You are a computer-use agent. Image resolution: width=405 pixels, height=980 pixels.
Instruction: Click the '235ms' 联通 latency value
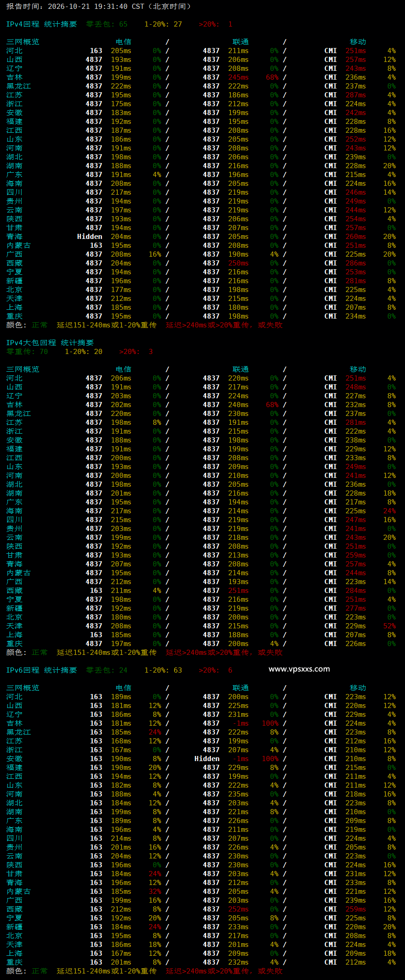238,794
